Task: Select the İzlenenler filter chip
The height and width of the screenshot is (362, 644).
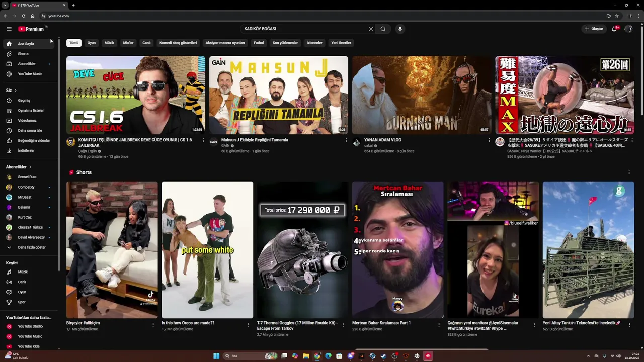Action: tap(314, 43)
